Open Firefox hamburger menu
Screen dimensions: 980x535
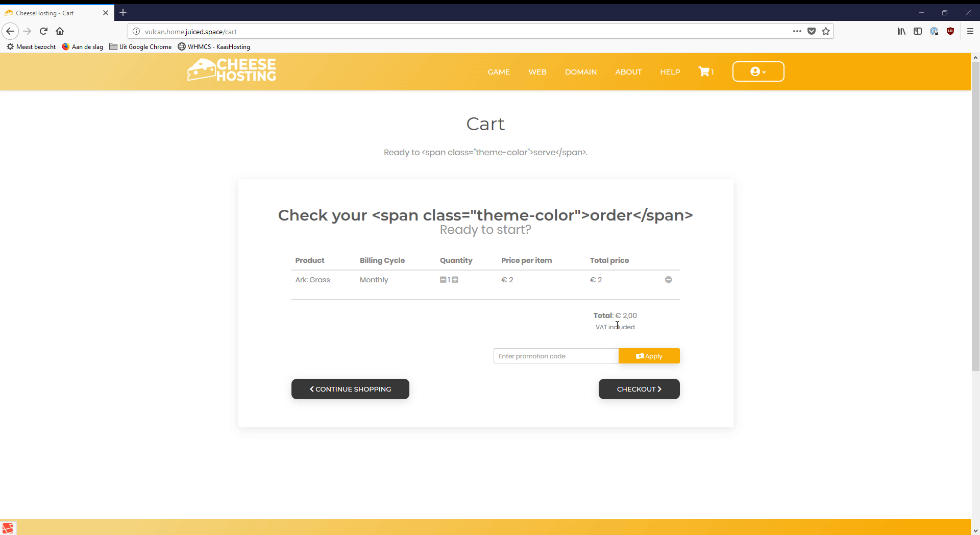click(970, 31)
